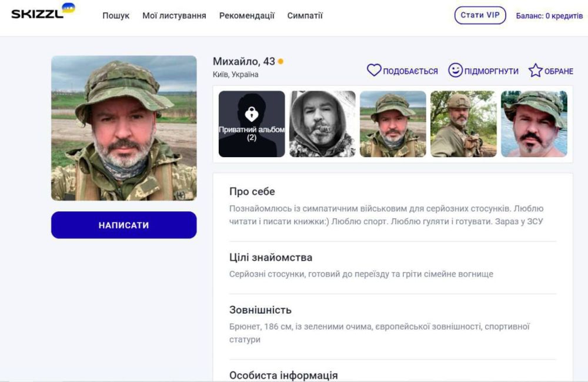
Task: Click the large main profile photo
Action: point(123,128)
